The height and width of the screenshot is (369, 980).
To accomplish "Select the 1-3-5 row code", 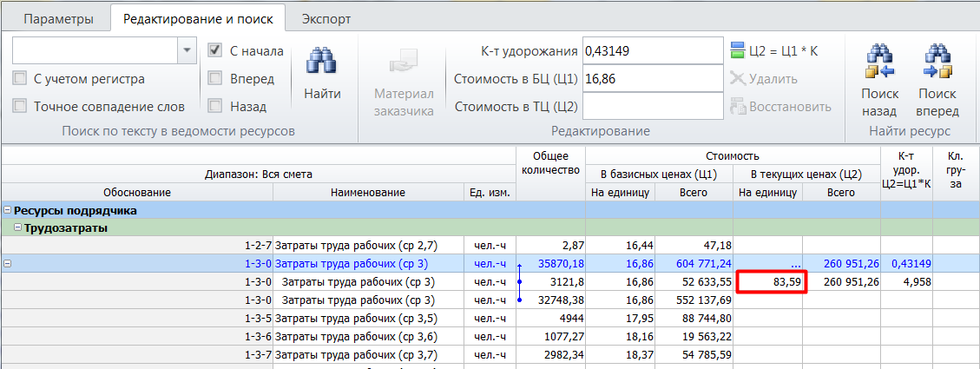I will point(258,319).
